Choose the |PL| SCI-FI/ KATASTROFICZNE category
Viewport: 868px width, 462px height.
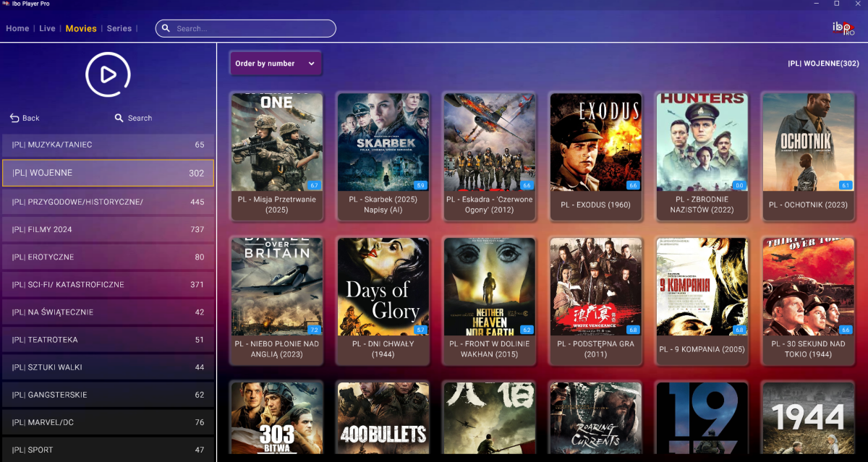108,285
